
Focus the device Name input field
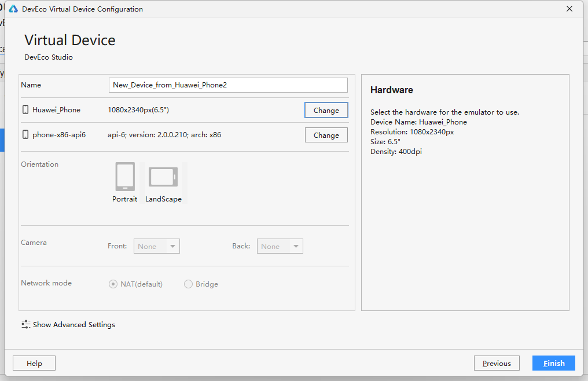tap(228, 85)
